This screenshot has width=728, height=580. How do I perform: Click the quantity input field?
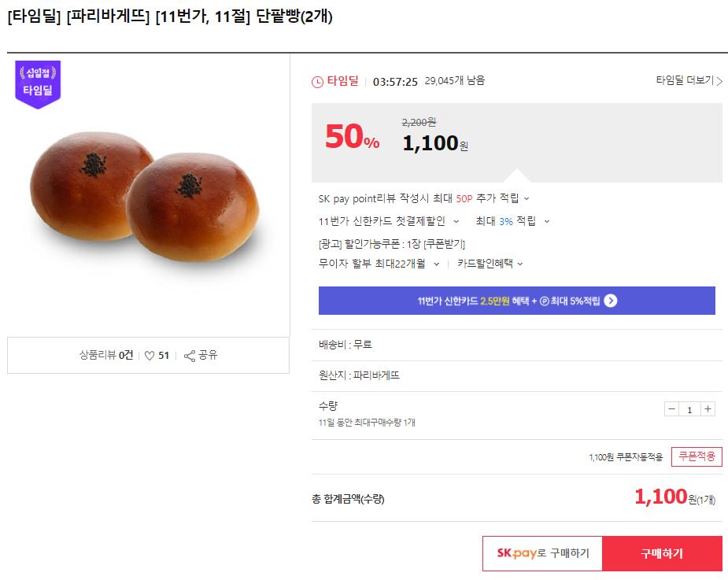pos(690,409)
